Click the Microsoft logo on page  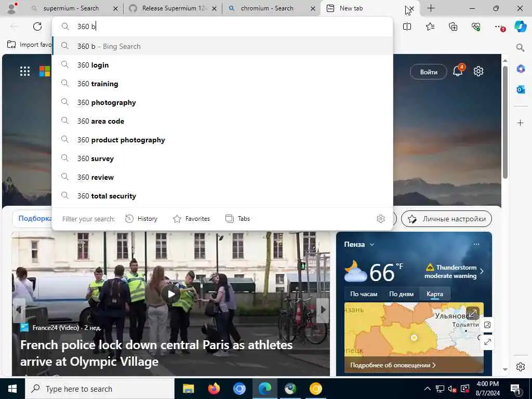click(x=45, y=71)
